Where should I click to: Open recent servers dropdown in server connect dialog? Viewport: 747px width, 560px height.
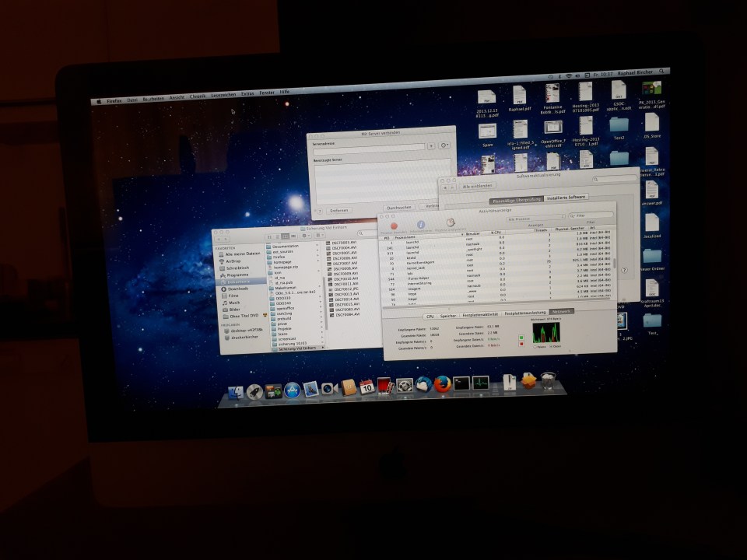coord(445,145)
